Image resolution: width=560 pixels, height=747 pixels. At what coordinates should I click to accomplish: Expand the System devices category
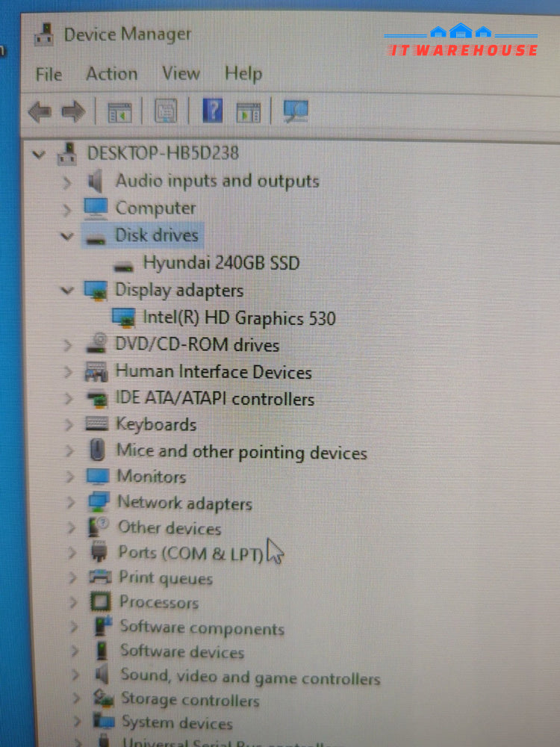tap(77, 722)
